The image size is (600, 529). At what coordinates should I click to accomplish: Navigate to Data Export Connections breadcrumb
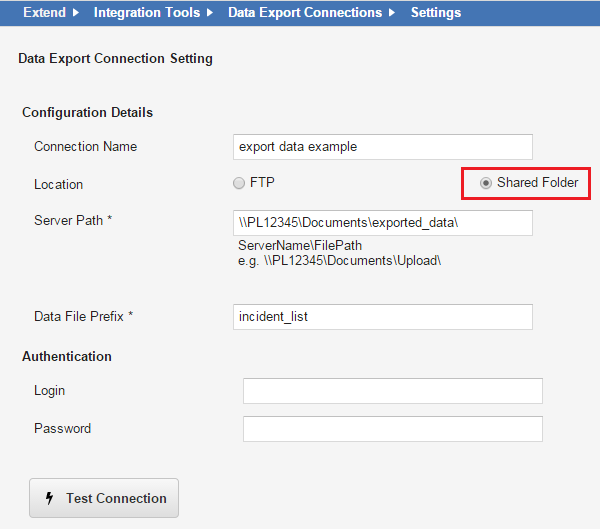tap(304, 13)
